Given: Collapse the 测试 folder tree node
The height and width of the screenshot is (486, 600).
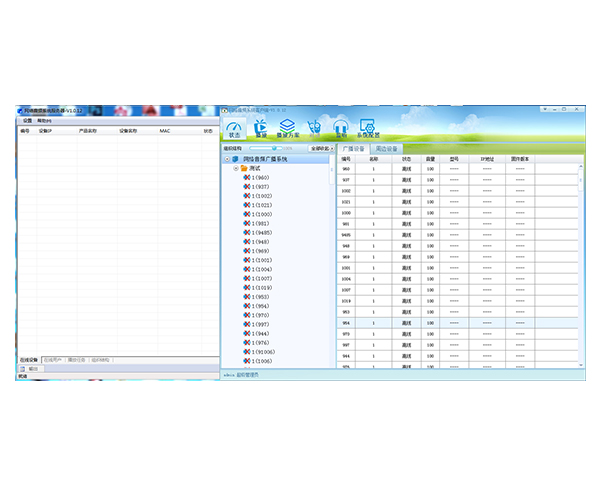Looking at the screenshot, I should click(x=236, y=168).
